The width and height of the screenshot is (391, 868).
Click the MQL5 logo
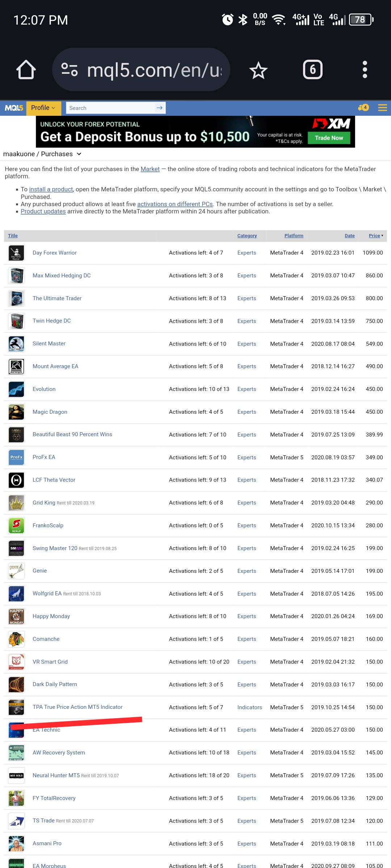coord(14,108)
